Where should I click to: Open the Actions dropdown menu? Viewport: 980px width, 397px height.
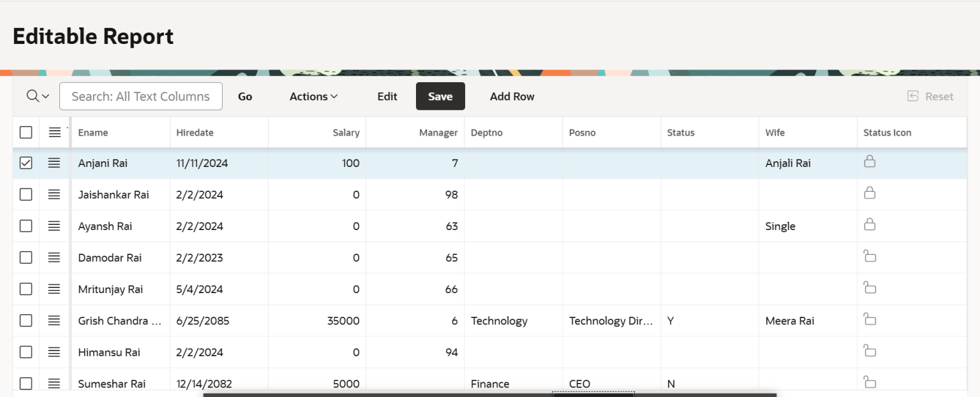[x=313, y=96]
